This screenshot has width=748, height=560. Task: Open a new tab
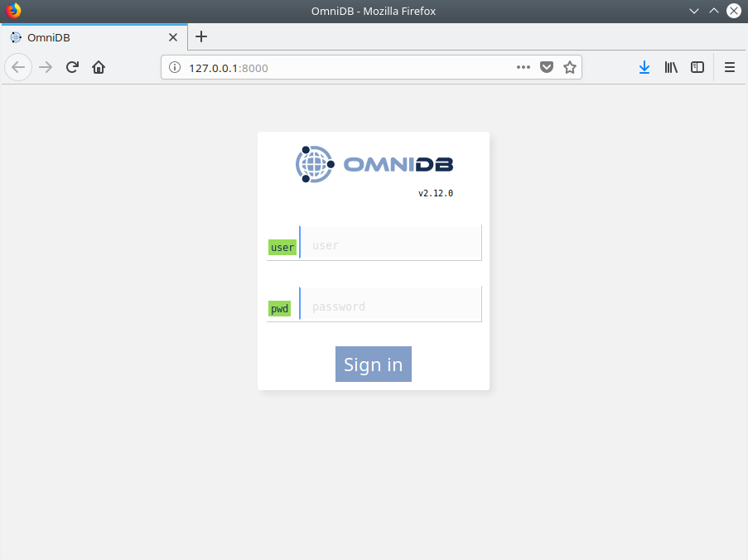click(x=201, y=37)
